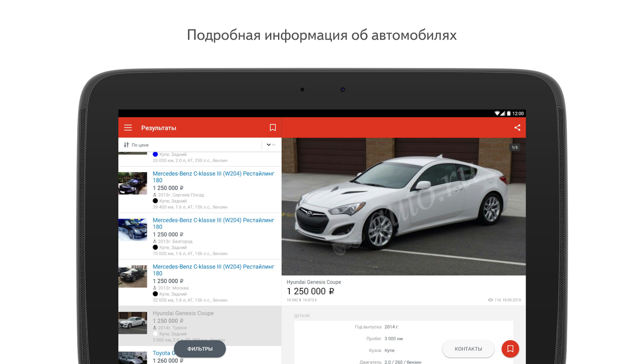This screenshot has width=644, height=364.
Task: Tap the КОНТАКТЫ button
Action: (x=468, y=349)
